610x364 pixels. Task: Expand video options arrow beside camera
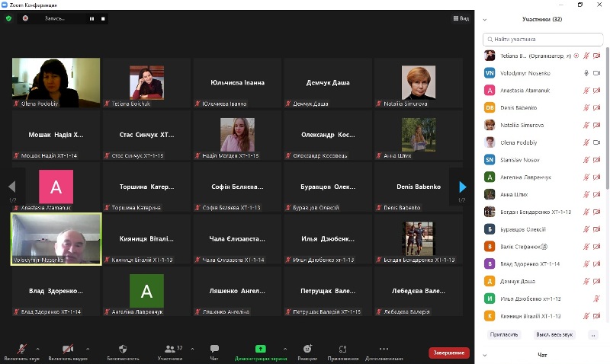click(x=87, y=349)
